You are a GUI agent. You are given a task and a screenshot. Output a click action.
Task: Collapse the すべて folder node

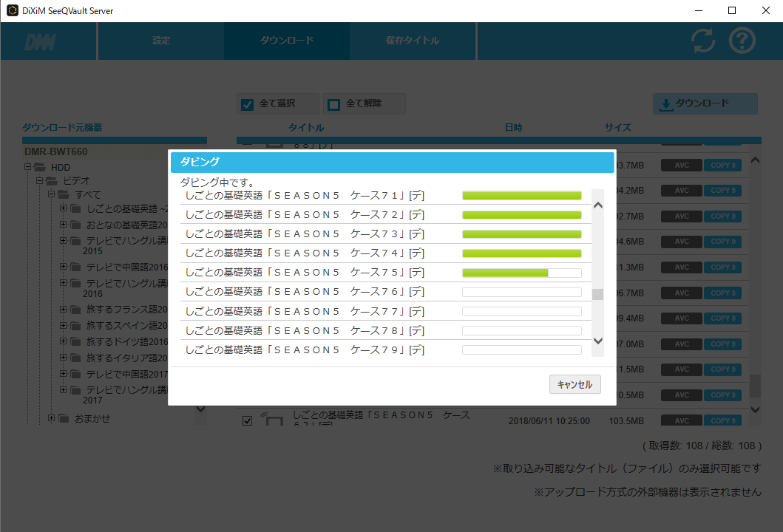(x=52, y=194)
